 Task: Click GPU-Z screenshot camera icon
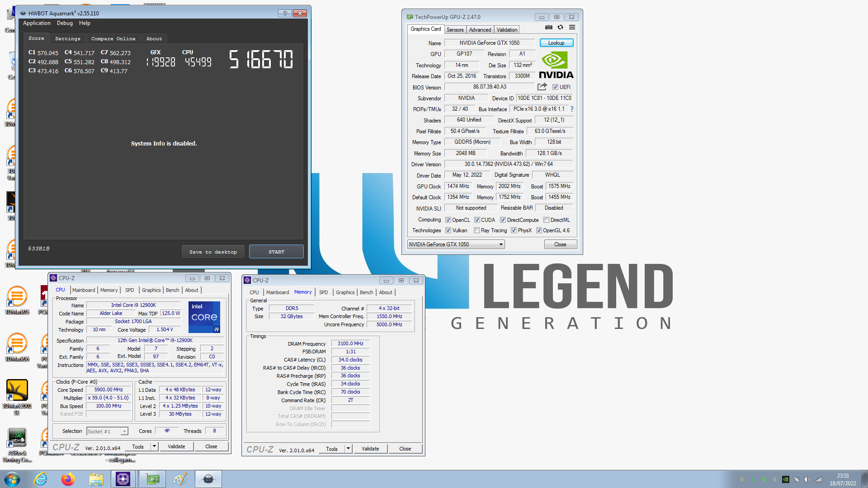[x=548, y=28]
